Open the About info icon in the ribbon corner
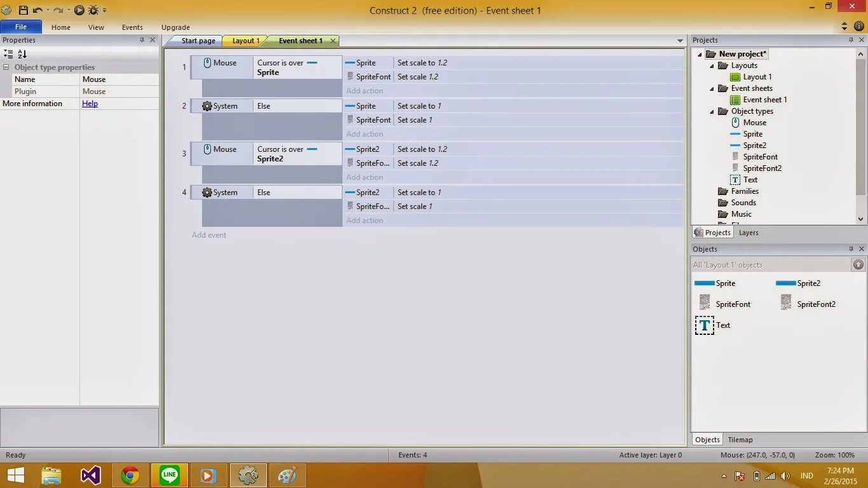868x488 pixels. click(x=859, y=27)
